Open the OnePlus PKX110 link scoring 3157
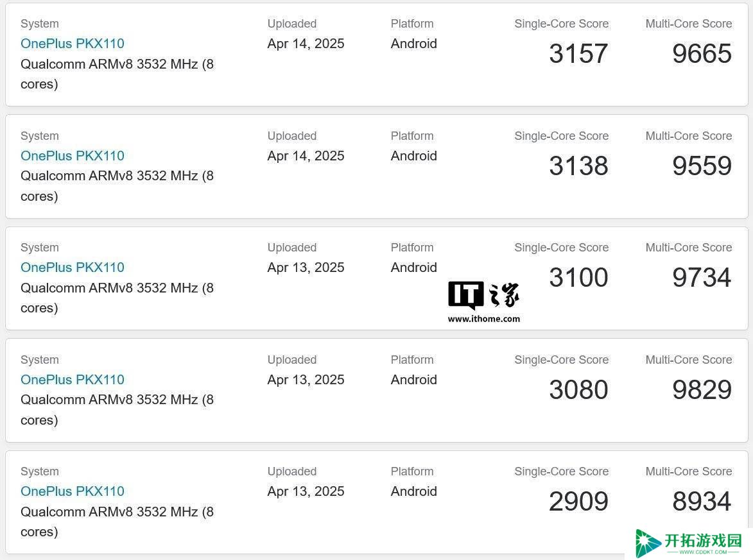753x560 pixels. [x=73, y=44]
